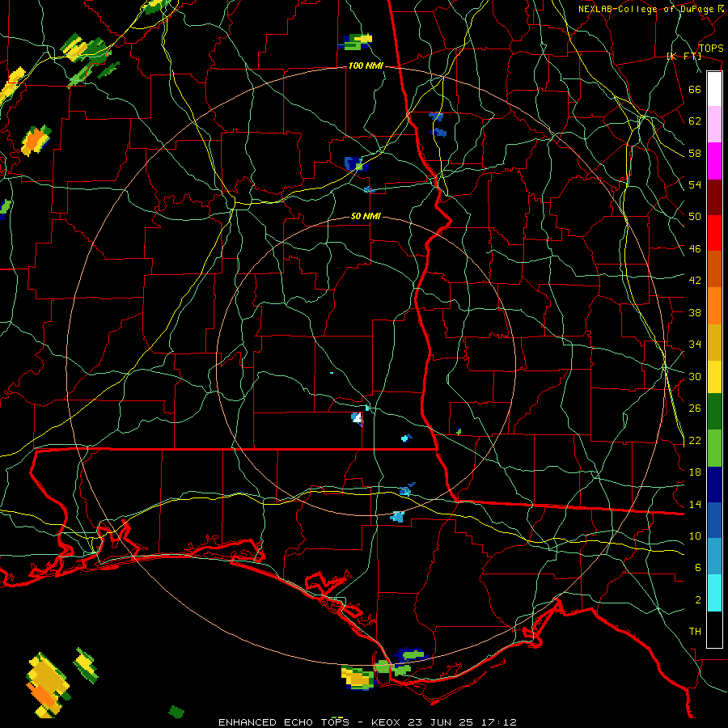Pick the yellow legend swatch
728x728 pixels.
[x=714, y=376]
